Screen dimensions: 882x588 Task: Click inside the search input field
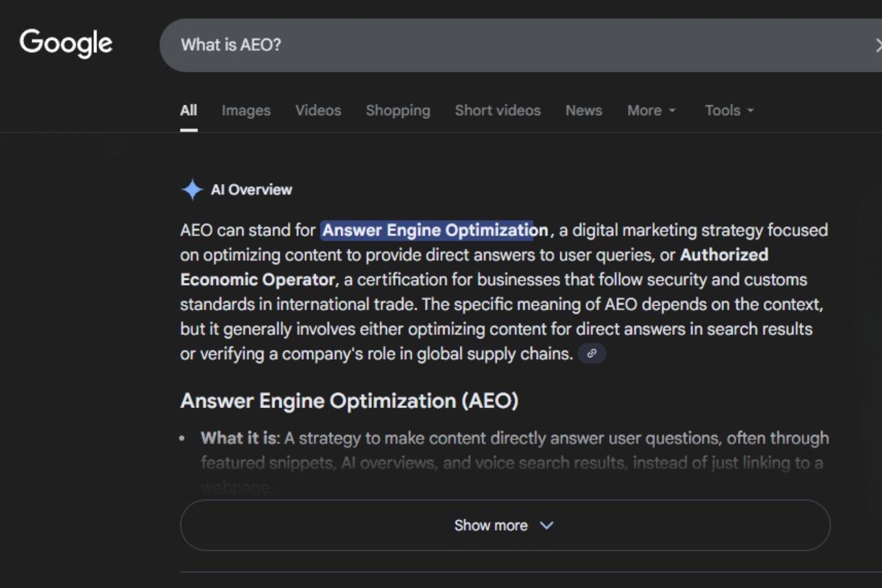[470, 45]
